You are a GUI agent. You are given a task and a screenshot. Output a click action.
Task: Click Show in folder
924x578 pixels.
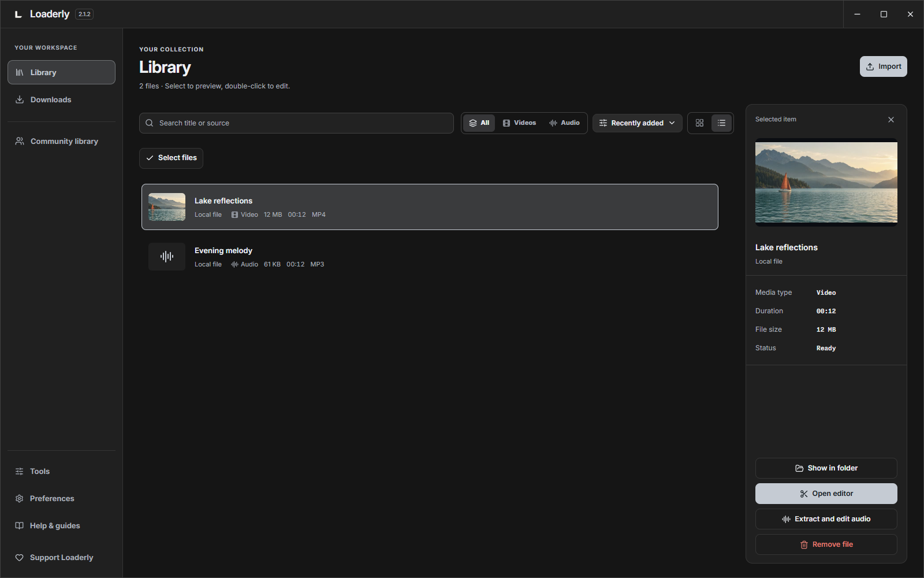pos(826,468)
